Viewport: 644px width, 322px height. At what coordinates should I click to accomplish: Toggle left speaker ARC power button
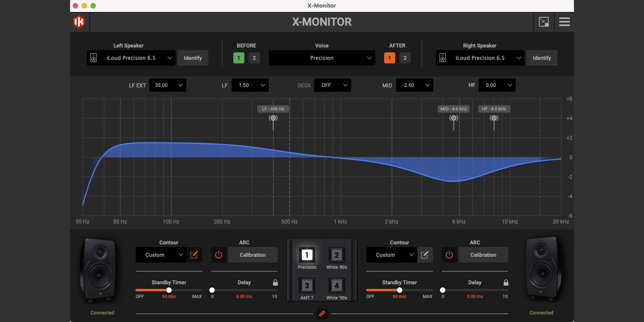(218, 255)
